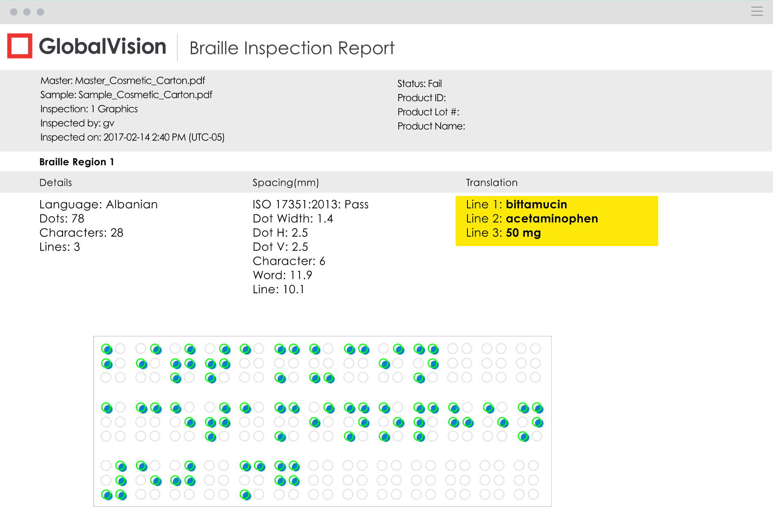Click the first gray window control dot

point(14,12)
